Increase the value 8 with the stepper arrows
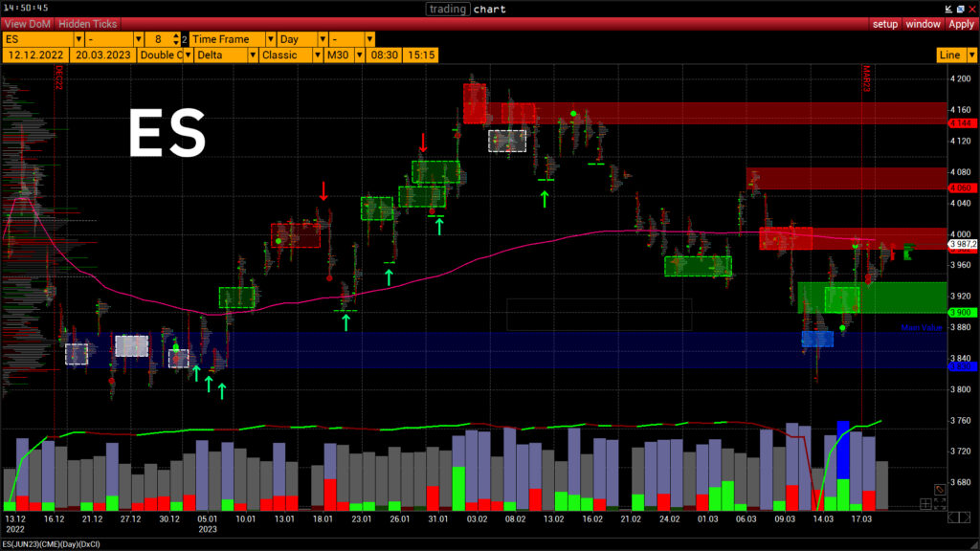The image size is (980, 551). click(176, 36)
